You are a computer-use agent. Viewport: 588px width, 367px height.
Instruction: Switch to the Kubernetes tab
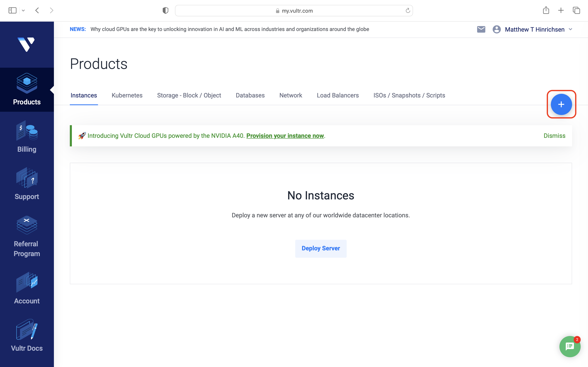[x=127, y=95]
